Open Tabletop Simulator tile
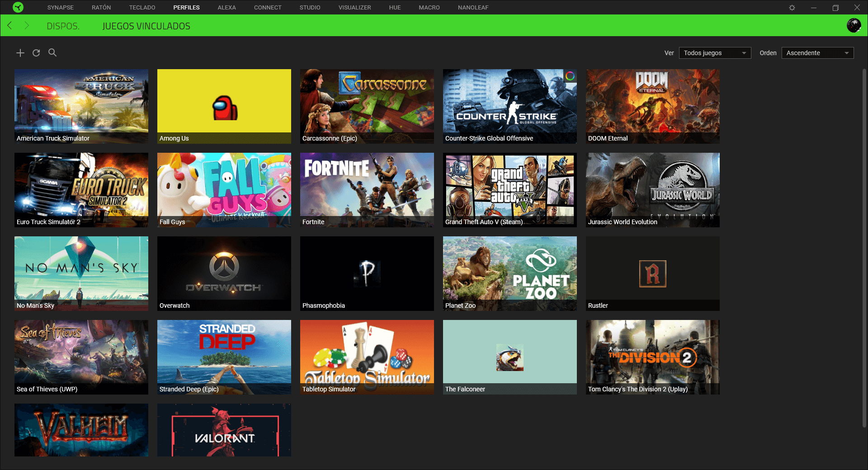868x470 pixels. click(367, 357)
